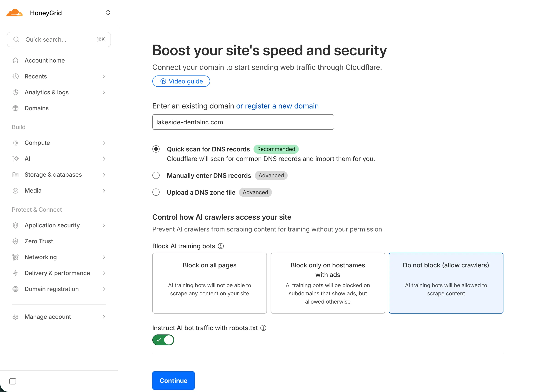Click the Zero Trust sidebar icon
Image resolution: width=533 pixels, height=392 pixels.
(15, 241)
